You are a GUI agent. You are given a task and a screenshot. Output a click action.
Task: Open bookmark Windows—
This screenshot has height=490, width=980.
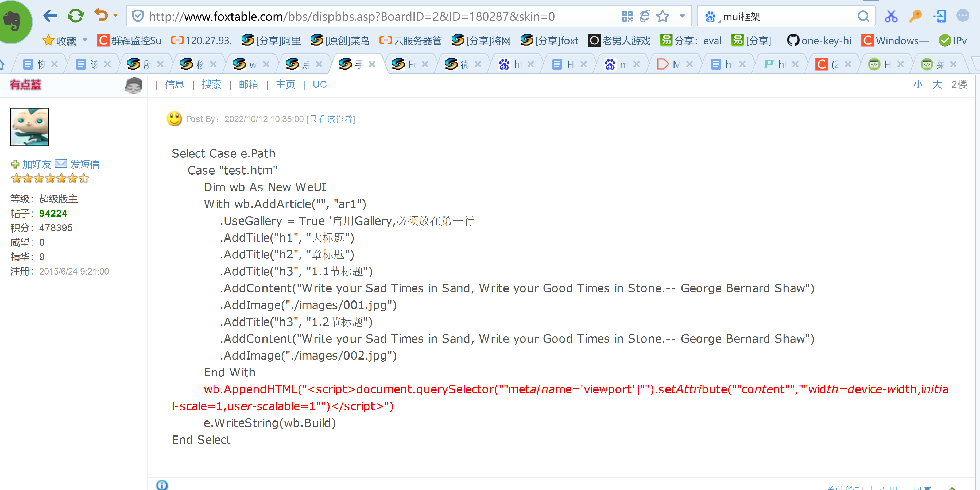pos(895,40)
